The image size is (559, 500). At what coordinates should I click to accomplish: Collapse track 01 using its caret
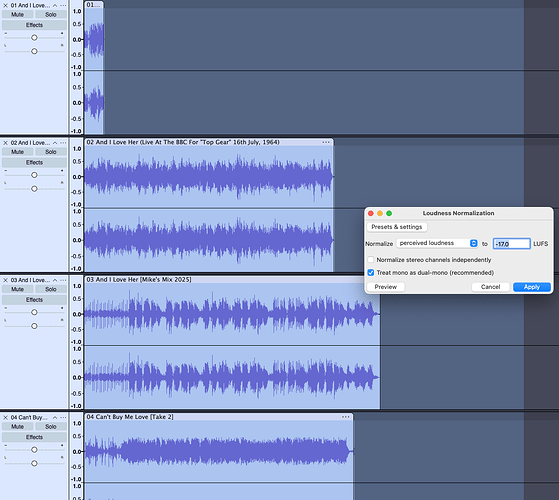coord(55,5)
